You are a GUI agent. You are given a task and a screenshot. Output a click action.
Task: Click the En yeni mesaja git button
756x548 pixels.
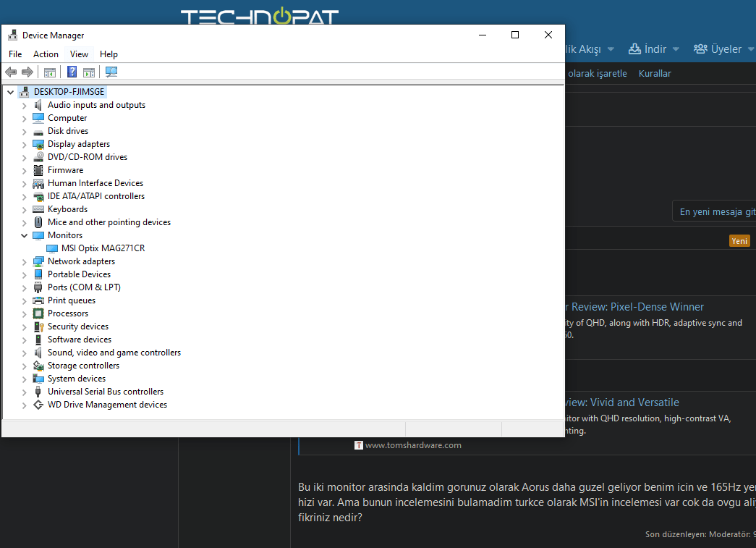tap(715, 211)
